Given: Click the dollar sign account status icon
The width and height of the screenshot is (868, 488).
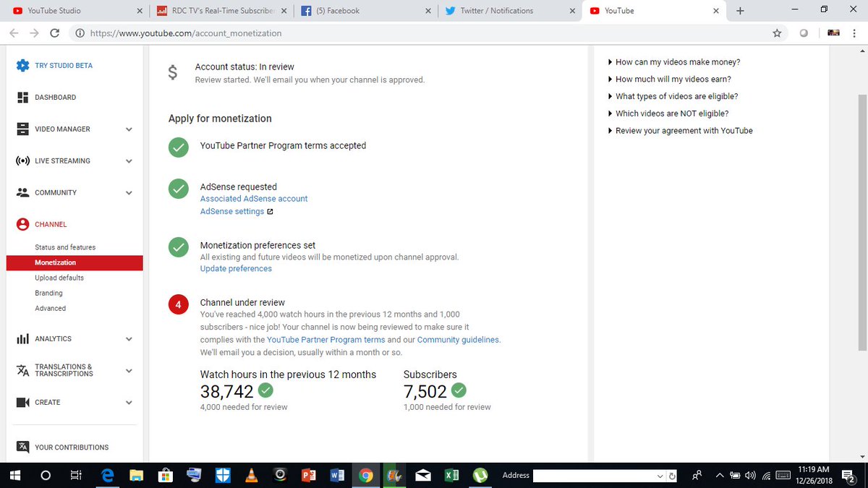Looking at the screenshot, I should 172,72.
